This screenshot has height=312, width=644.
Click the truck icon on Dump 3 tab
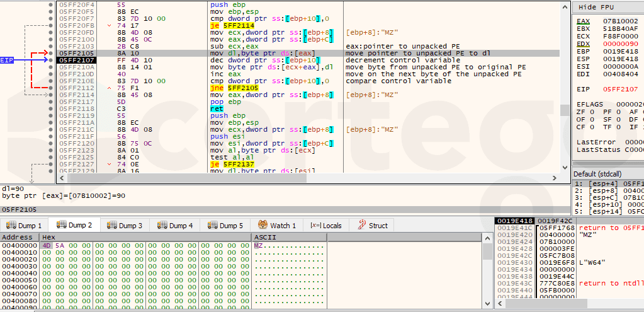click(111, 226)
